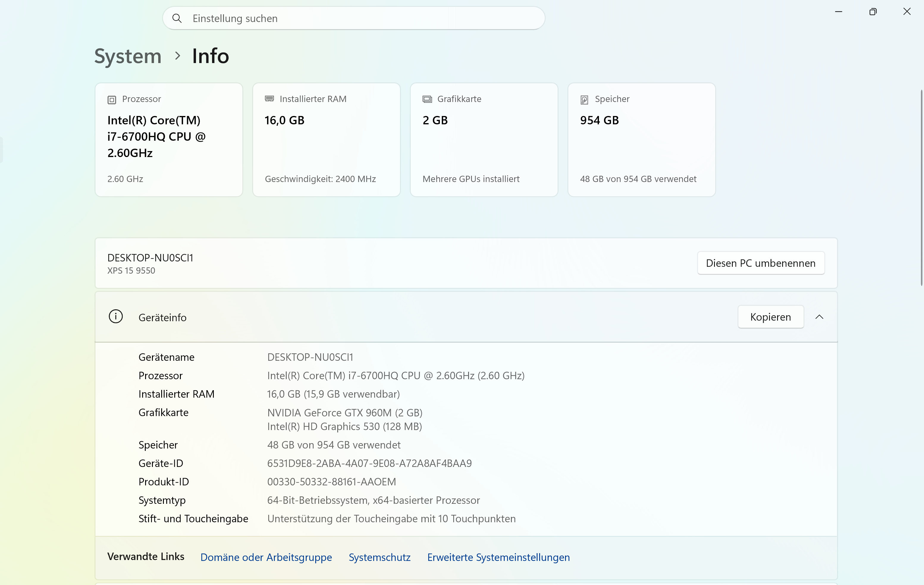Open 'Erweiterte Systemeinstellungen' link
Image resolution: width=924 pixels, height=585 pixels.
pyautogui.click(x=498, y=557)
